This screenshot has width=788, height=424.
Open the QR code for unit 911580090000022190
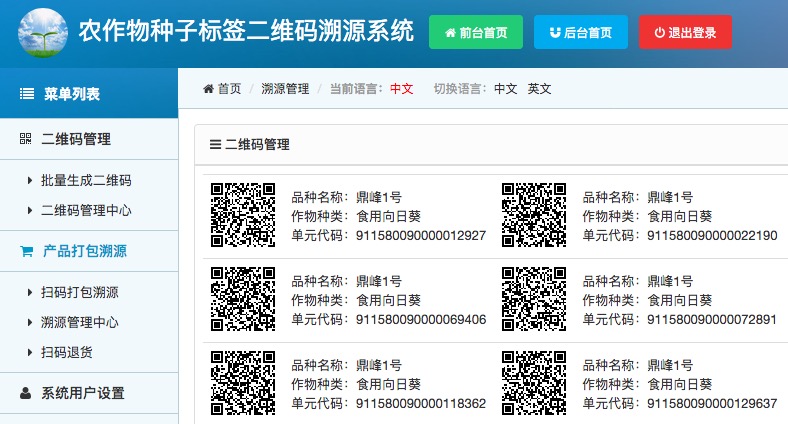click(534, 215)
